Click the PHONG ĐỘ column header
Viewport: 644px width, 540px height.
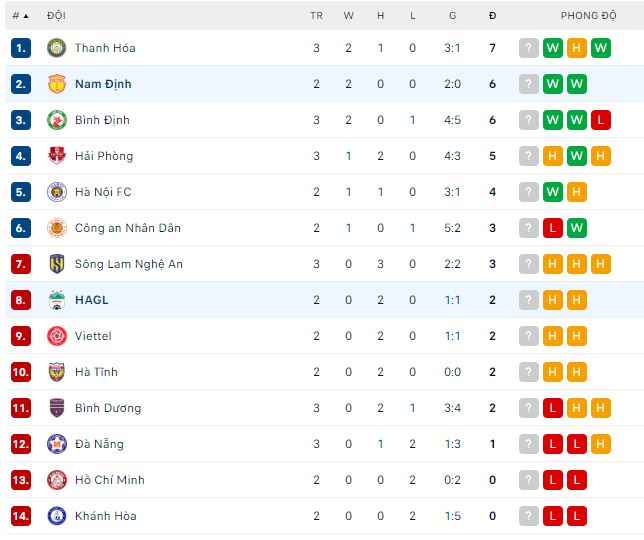588,16
